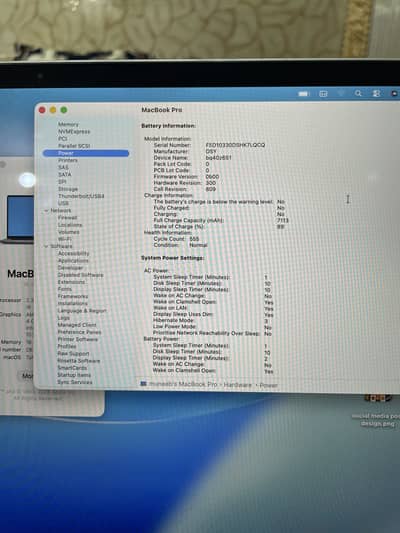Screen dimensions: 400x533
Task: Click the Device Name value bq40z651
Action: point(219,158)
